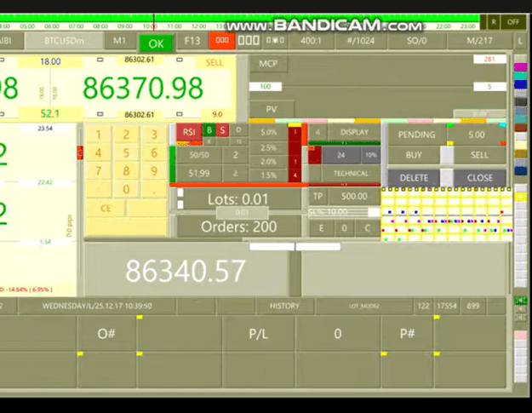The image size is (532, 413).
Task: Click the white 281 value field
Action: (x=489, y=59)
